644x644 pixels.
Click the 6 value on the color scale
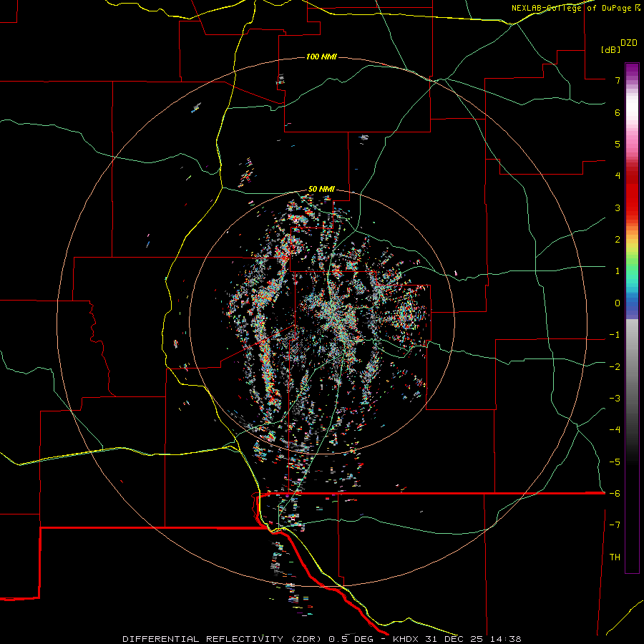click(618, 112)
